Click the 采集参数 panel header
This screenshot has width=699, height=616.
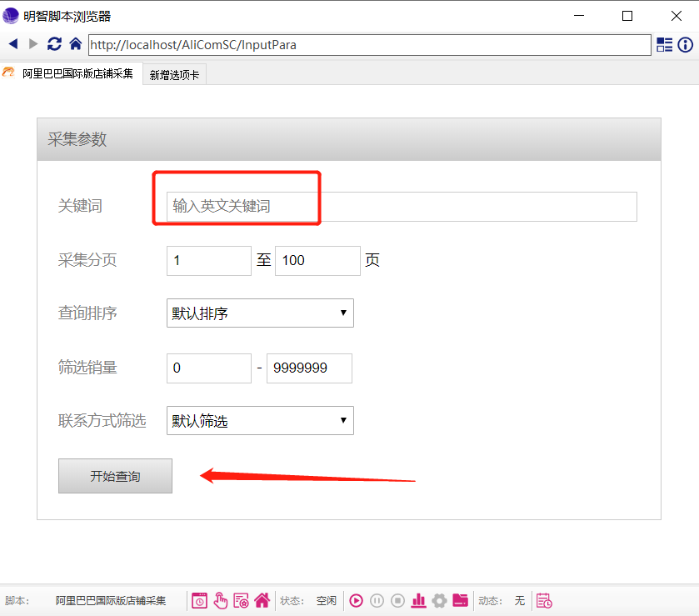click(x=348, y=139)
